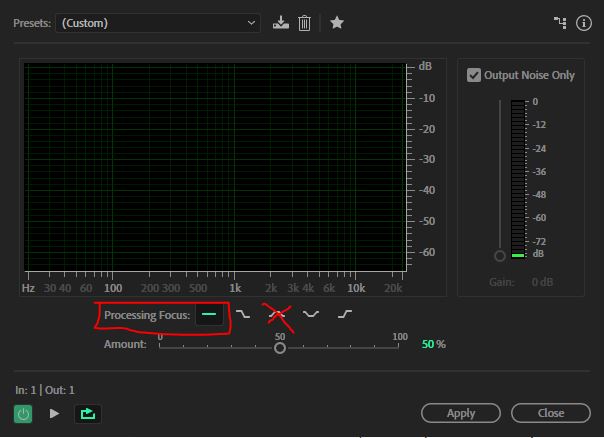This screenshot has height=438, width=604.
Task: Toggle the preview loop/export button
Action: pos(88,414)
